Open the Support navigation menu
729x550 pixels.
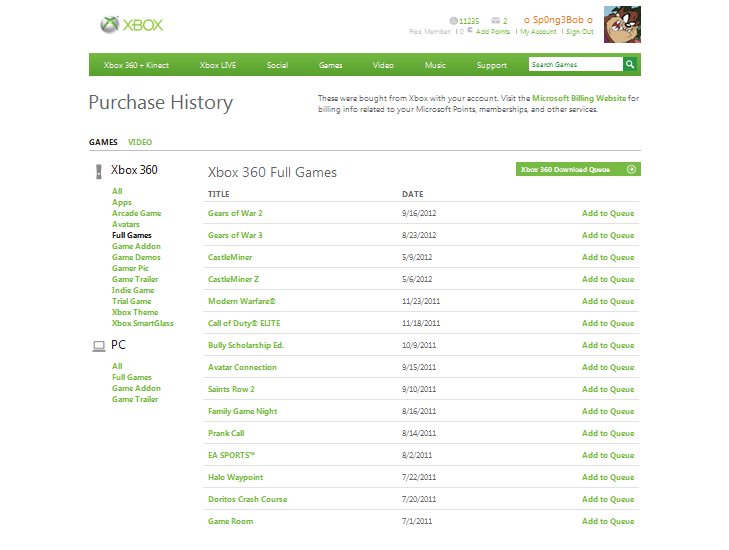491,65
